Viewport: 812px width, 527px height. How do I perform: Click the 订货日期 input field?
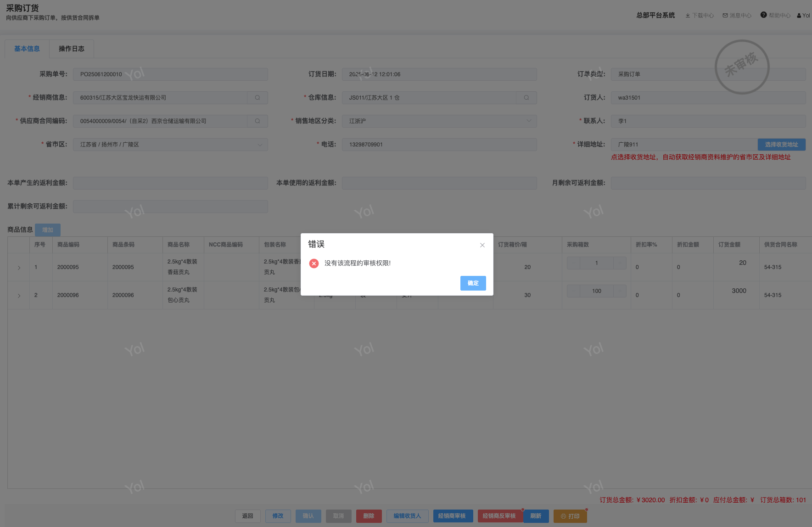pos(439,74)
